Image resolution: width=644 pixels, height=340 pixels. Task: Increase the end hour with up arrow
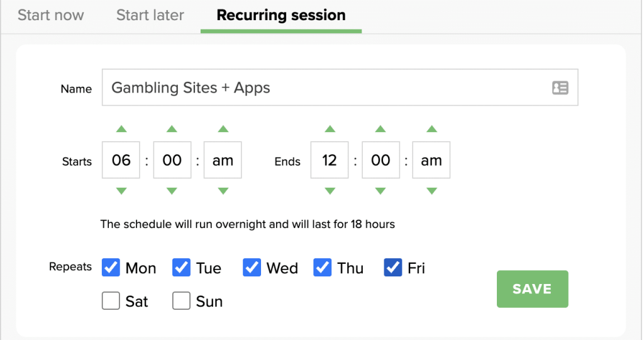tap(330, 129)
